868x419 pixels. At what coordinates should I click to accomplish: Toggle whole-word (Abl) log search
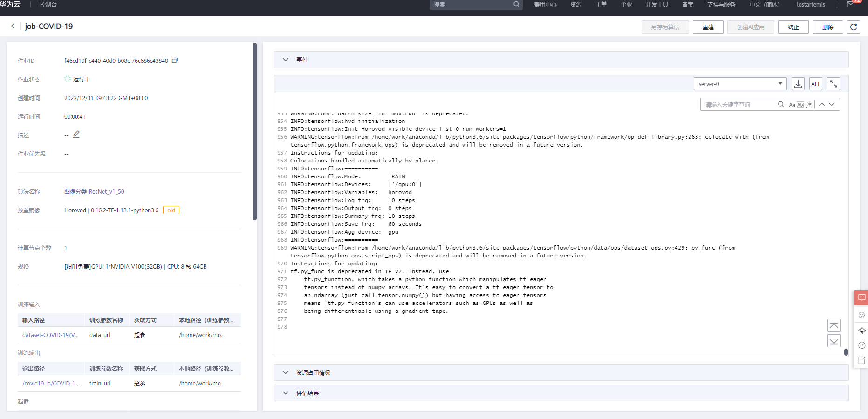[800, 105]
